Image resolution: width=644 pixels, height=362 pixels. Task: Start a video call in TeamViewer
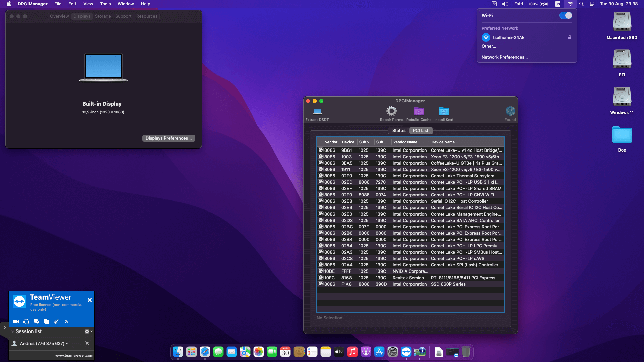[x=16, y=321]
